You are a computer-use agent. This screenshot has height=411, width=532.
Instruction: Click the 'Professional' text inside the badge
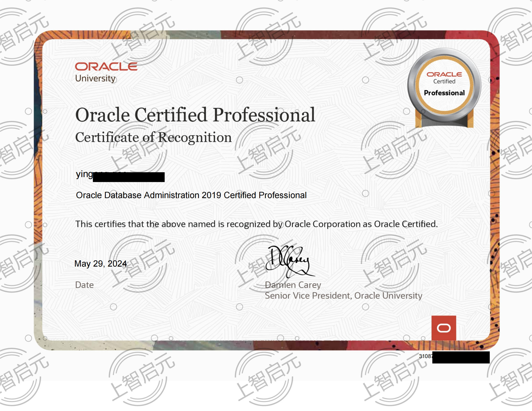[x=444, y=93]
